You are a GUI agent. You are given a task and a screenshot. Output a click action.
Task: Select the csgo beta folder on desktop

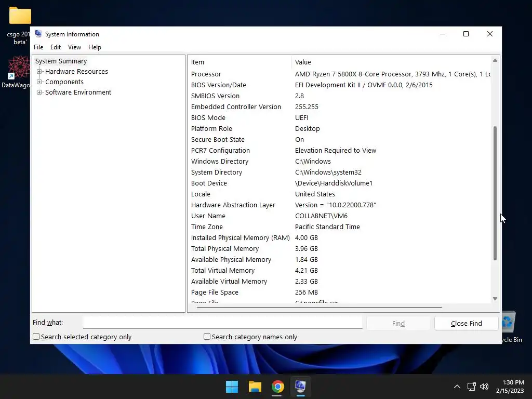click(x=19, y=26)
